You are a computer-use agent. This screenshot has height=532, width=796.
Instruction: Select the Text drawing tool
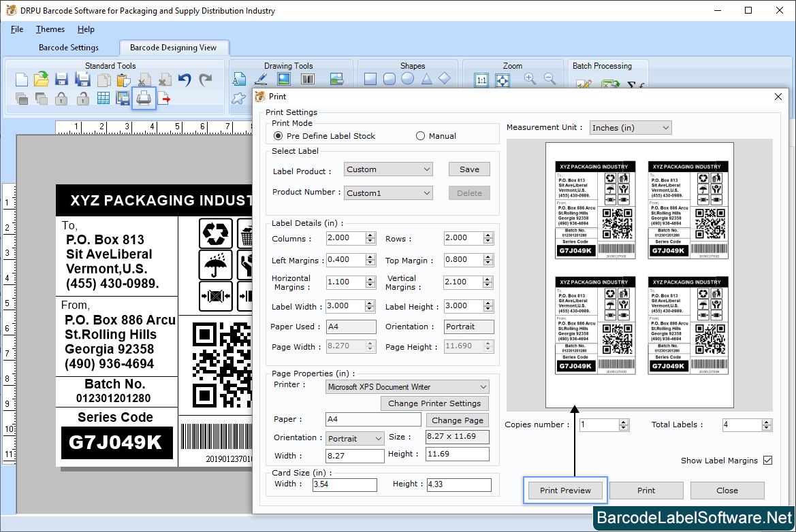tap(240, 78)
